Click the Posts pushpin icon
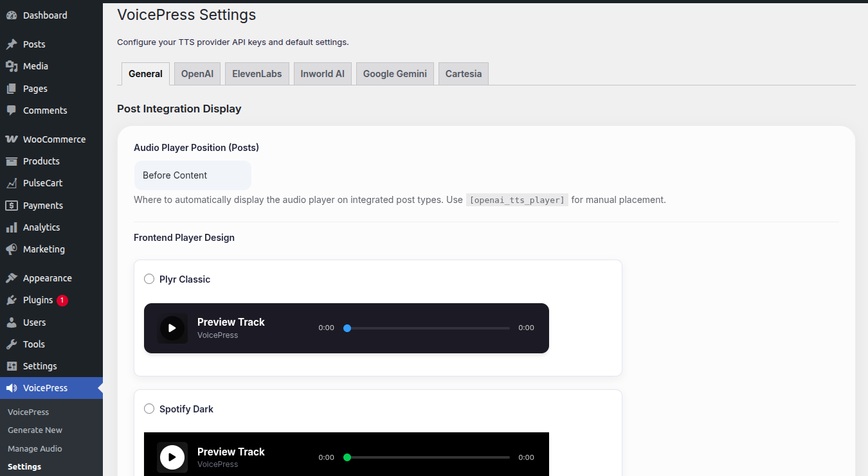Viewport: 868px width, 476px height. point(12,44)
